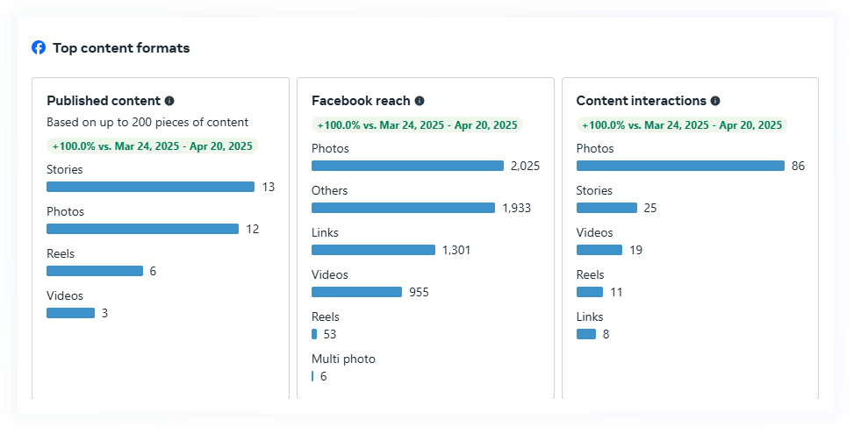Click info icon beside Facebook reach
The width and height of the screenshot is (868, 448).
tap(420, 101)
